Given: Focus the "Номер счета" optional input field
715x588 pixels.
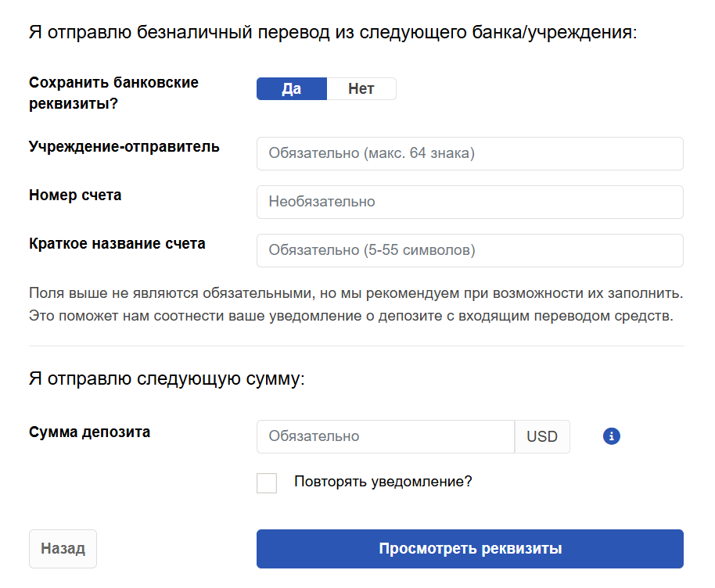Looking at the screenshot, I should tap(469, 202).
